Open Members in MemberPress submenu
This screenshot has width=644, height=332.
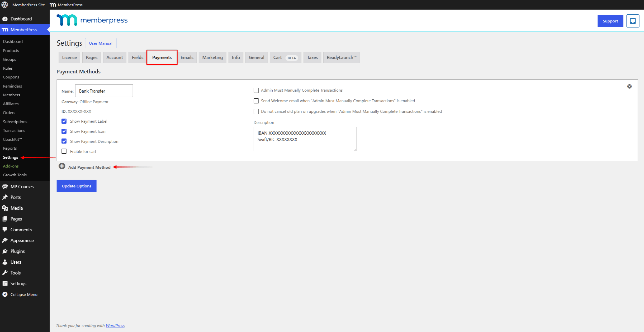tap(12, 95)
